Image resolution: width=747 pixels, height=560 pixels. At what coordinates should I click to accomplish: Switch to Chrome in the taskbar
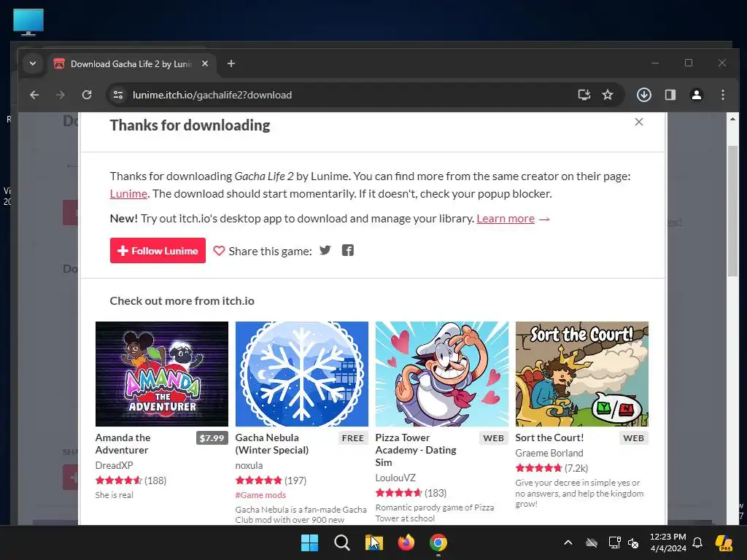438,542
